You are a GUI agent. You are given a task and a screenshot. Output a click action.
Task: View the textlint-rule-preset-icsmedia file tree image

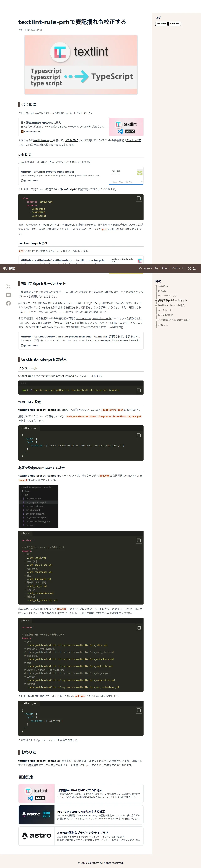coord(39,506)
